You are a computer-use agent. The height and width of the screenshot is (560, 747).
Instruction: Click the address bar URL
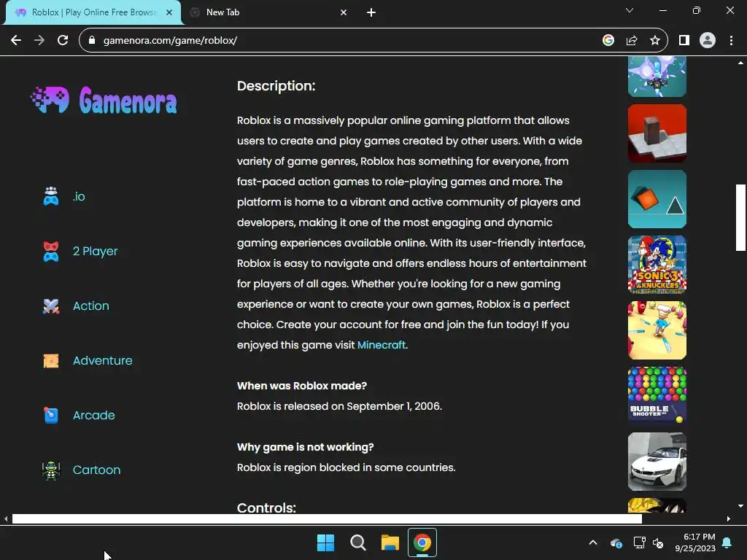tap(170, 41)
